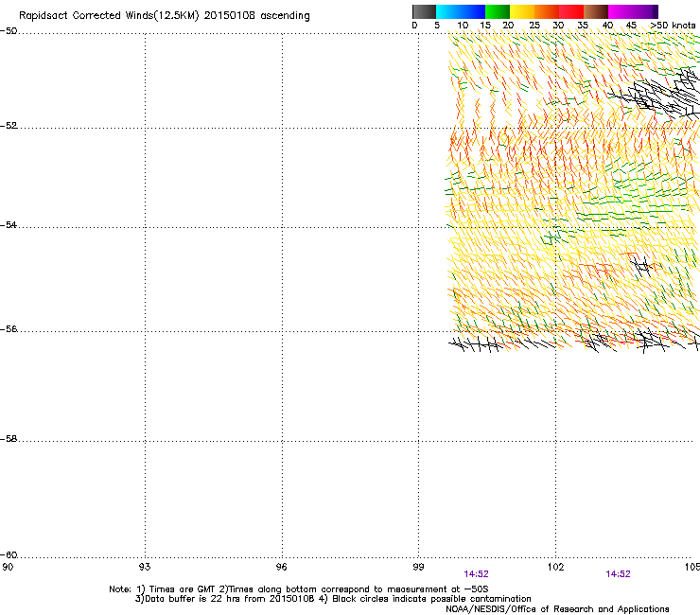Click 'Black circles indicate possible contamination' note
700x615 pixels.
point(431,599)
